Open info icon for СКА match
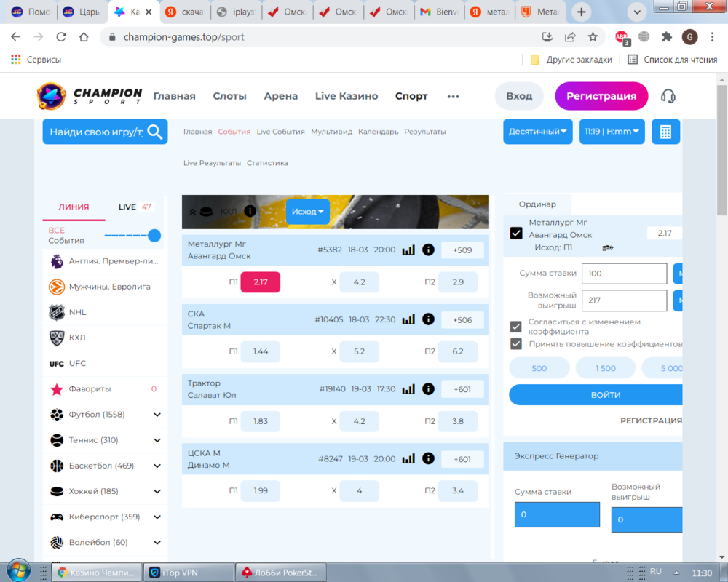The image size is (728, 582). 428,319
